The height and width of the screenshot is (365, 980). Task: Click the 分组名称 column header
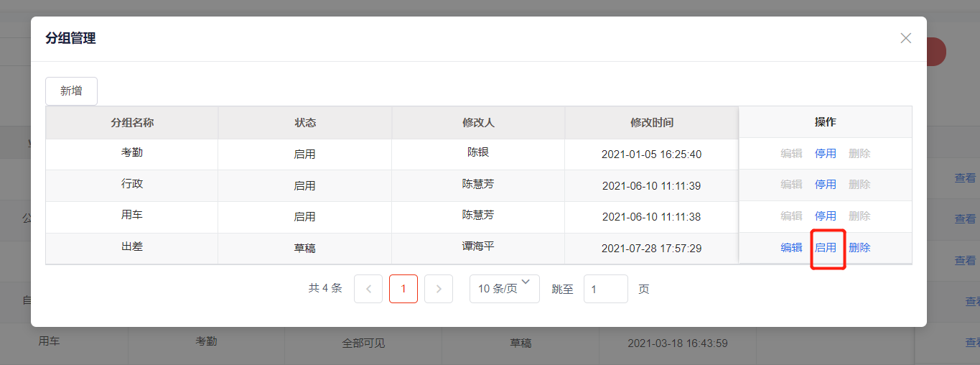click(x=132, y=123)
